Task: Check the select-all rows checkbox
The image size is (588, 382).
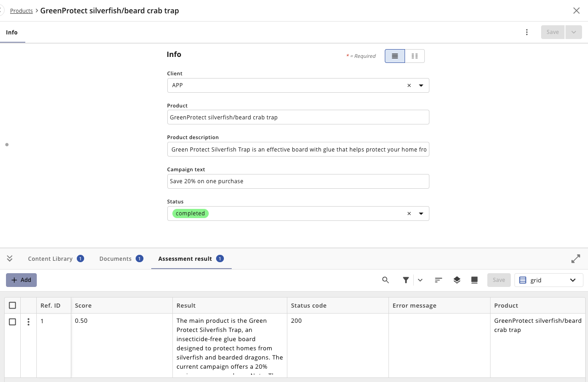Action: click(x=12, y=305)
